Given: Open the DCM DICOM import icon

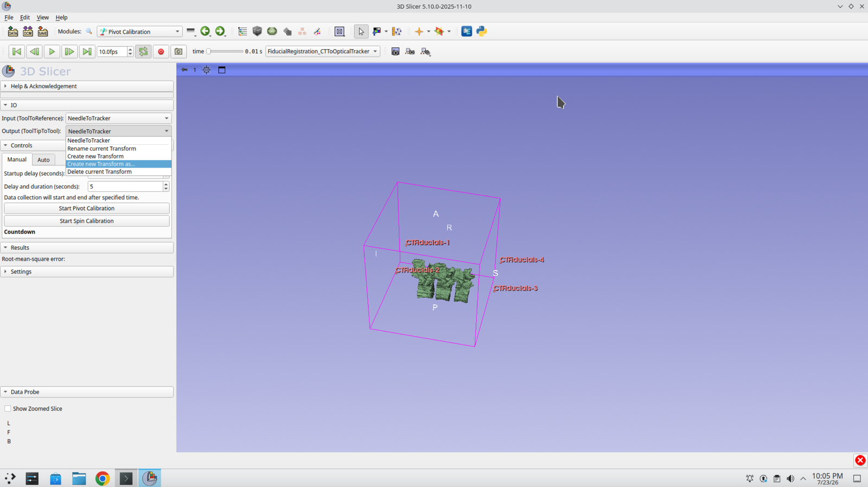Looking at the screenshot, I should (28, 31).
